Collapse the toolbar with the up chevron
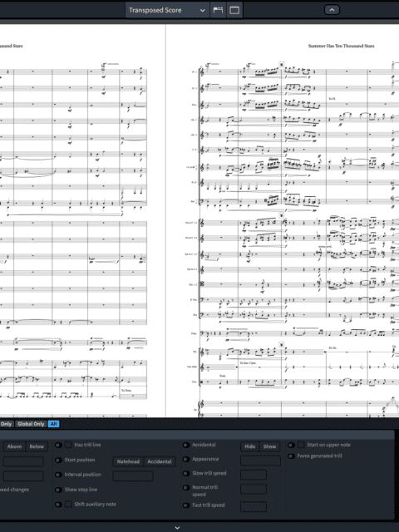The image size is (399, 532). click(x=332, y=10)
